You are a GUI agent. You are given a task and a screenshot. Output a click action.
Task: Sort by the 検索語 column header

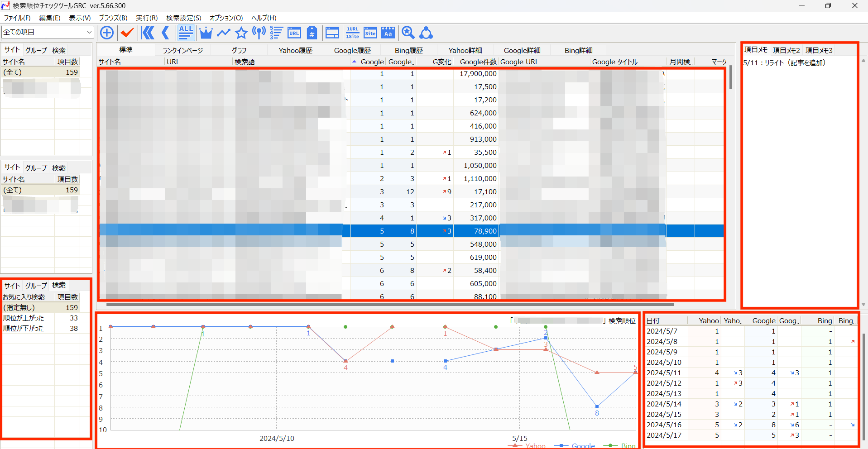tap(292, 62)
